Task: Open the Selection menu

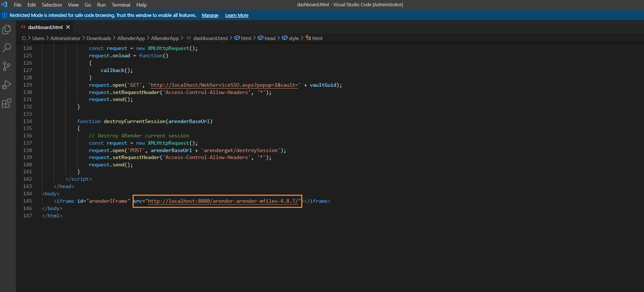Action: pyautogui.click(x=52, y=5)
